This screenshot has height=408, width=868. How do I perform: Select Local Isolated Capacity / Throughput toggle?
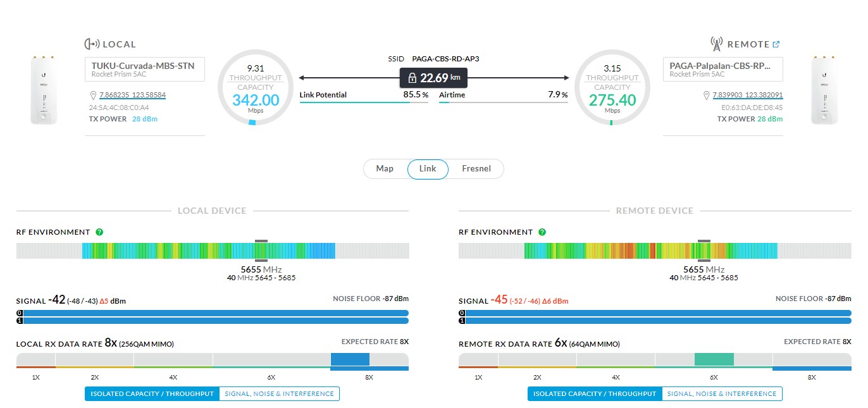[152, 394]
